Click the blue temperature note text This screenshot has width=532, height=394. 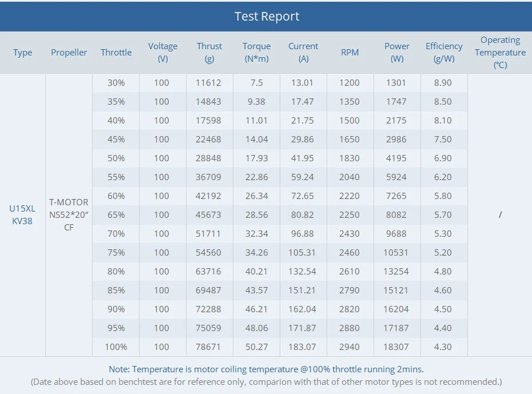click(x=266, y=369)
